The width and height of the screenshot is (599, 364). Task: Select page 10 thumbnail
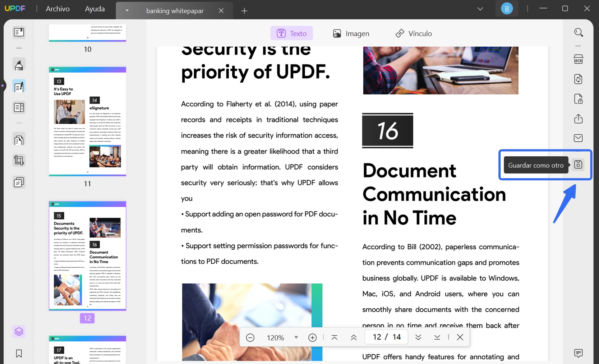[x=87, y=33]
